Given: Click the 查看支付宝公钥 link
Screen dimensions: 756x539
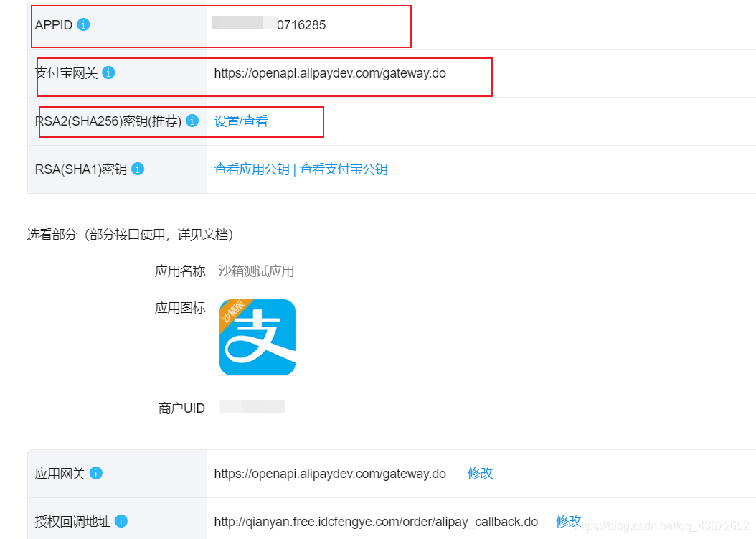Looking at the screenshot, I should coord(344,169).
